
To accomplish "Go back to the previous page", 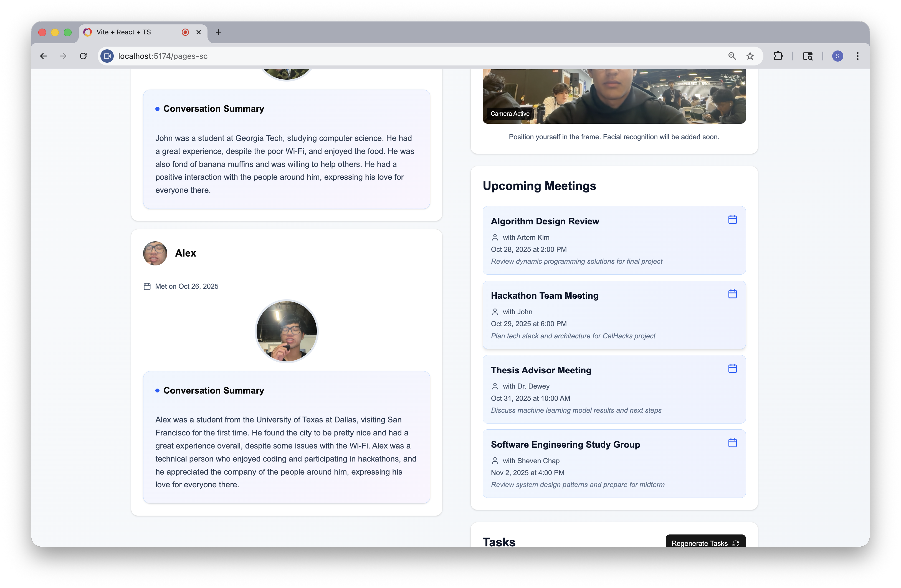I will tap(44, 56).
